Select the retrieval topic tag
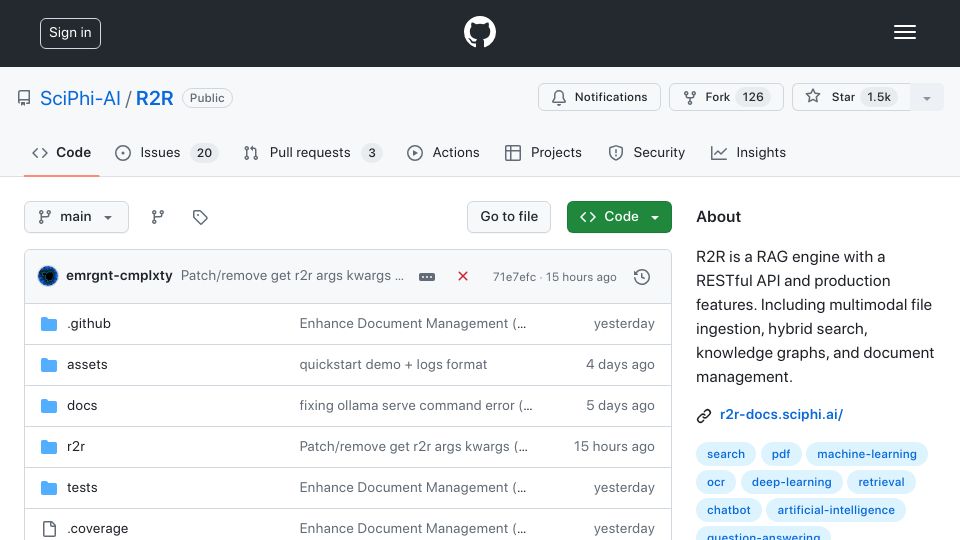The image size is (960, 540). click(881, 482)
